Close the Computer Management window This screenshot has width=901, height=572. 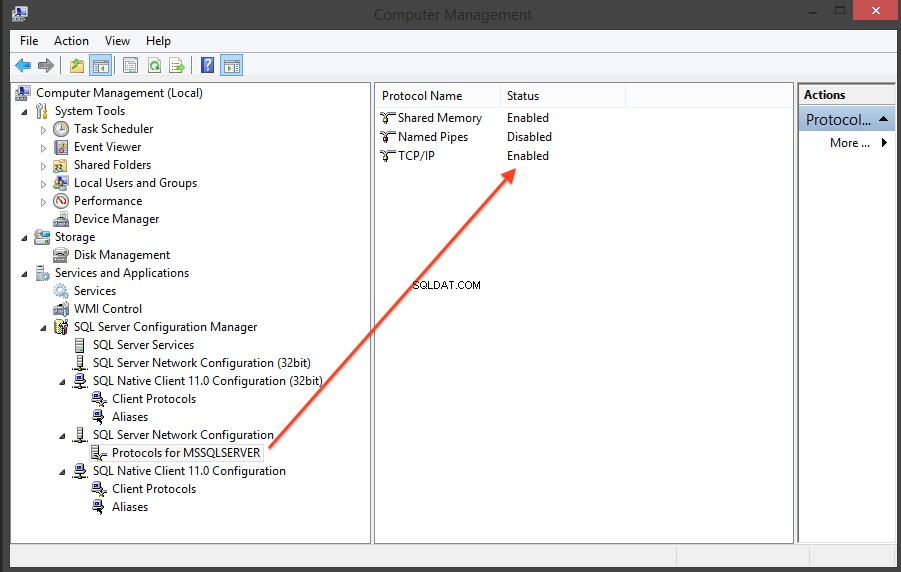pyautogui.click(x=875, y=10)
